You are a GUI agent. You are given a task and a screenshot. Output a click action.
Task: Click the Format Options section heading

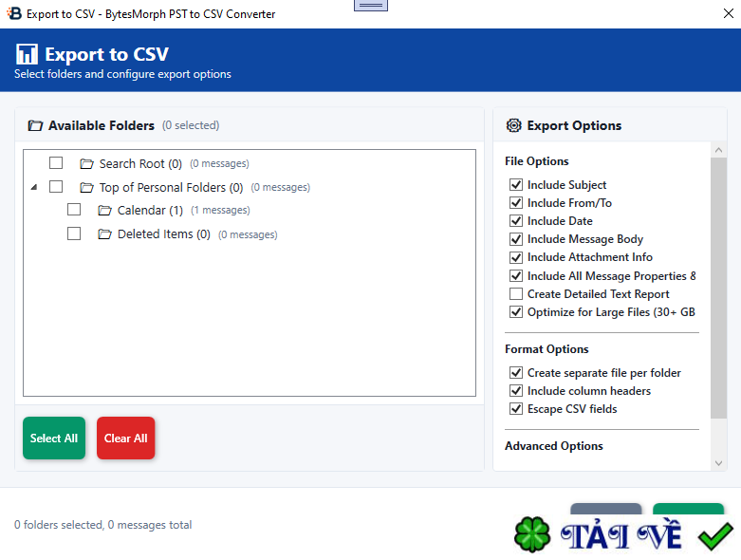(x=546, y=349)
